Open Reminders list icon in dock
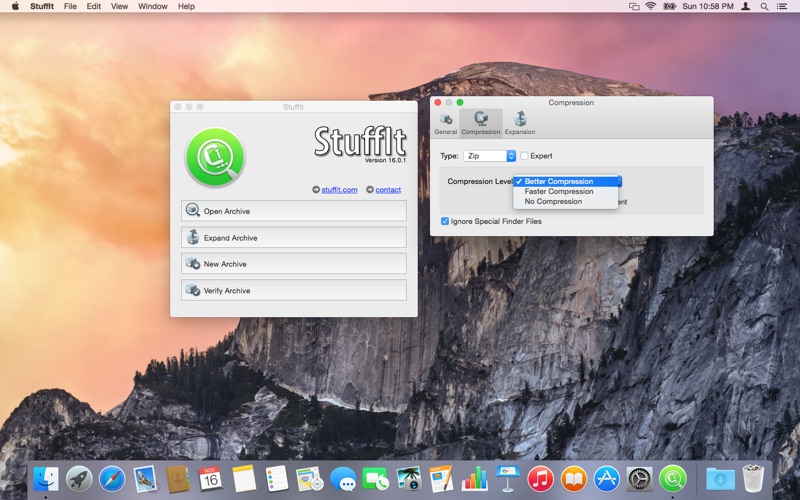 pos(277,479)
